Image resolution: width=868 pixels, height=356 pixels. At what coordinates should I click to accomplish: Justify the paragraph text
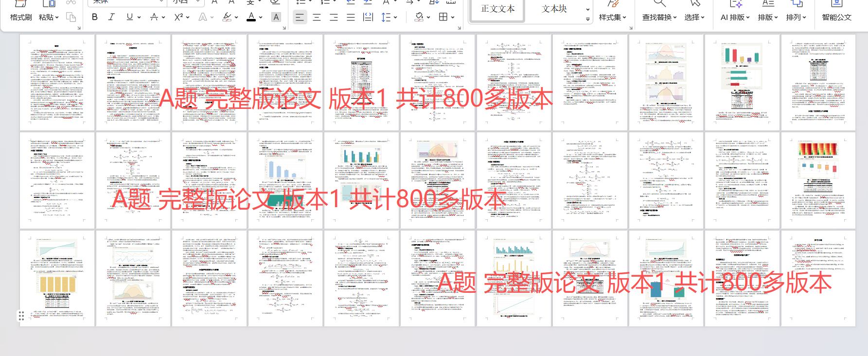pos(351,18)
